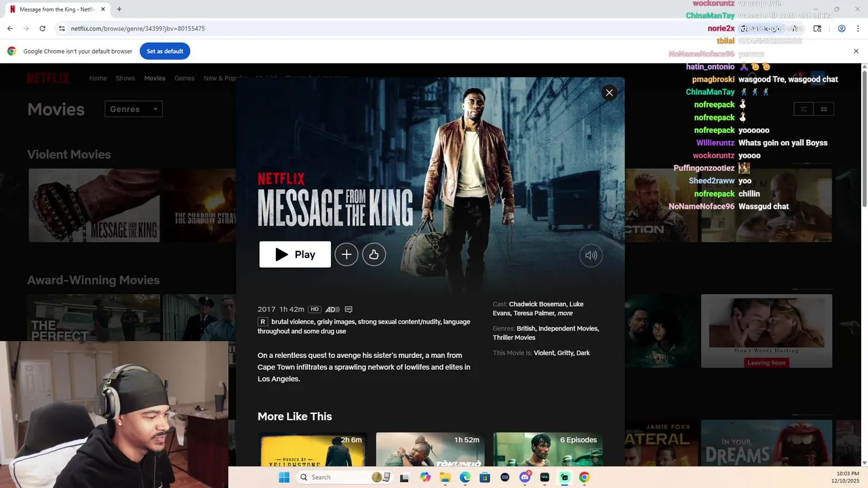Switch to Chrome on taskbar
The width and height of the screenshot is (868, 488).
point(585,477)
